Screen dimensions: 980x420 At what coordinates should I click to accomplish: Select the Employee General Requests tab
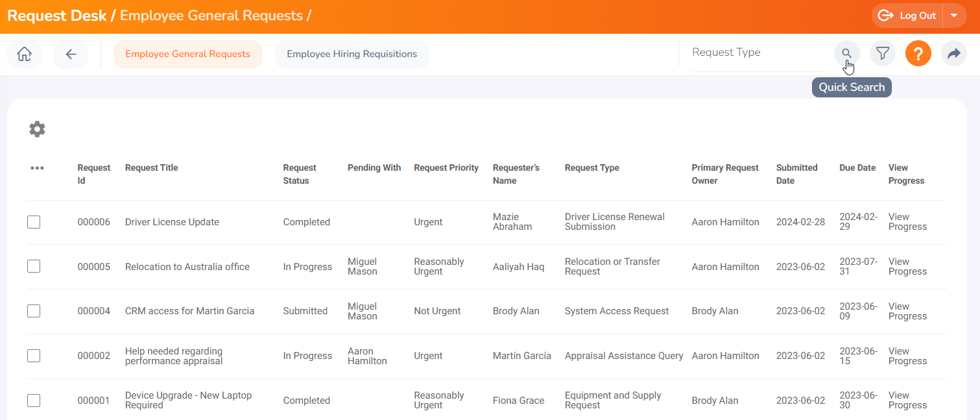click(187, 55)
